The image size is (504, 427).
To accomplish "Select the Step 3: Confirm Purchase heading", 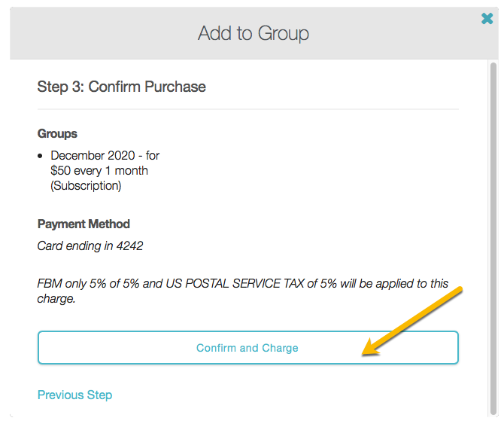I will click(121, 87).
